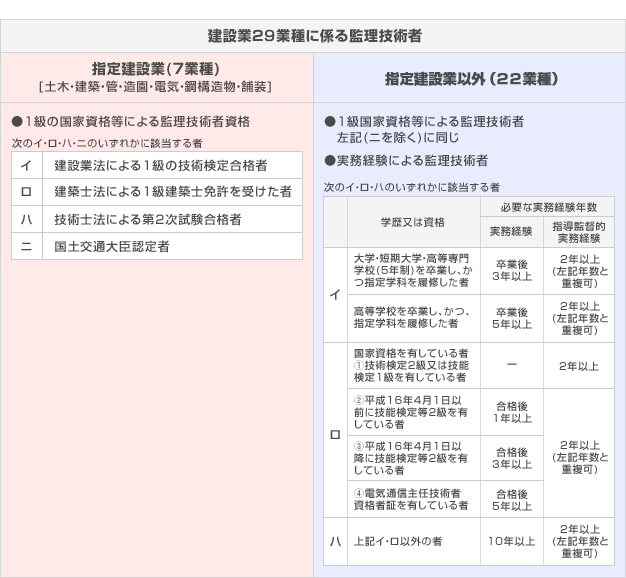
Task: Click the heading 指定建設業(7業種)
Action: click(156, 69)
